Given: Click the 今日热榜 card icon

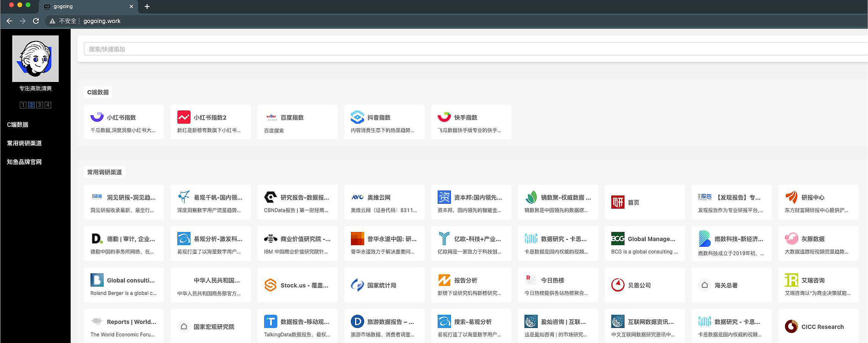Looking at the screenshot, I should (x=530, y=280).
